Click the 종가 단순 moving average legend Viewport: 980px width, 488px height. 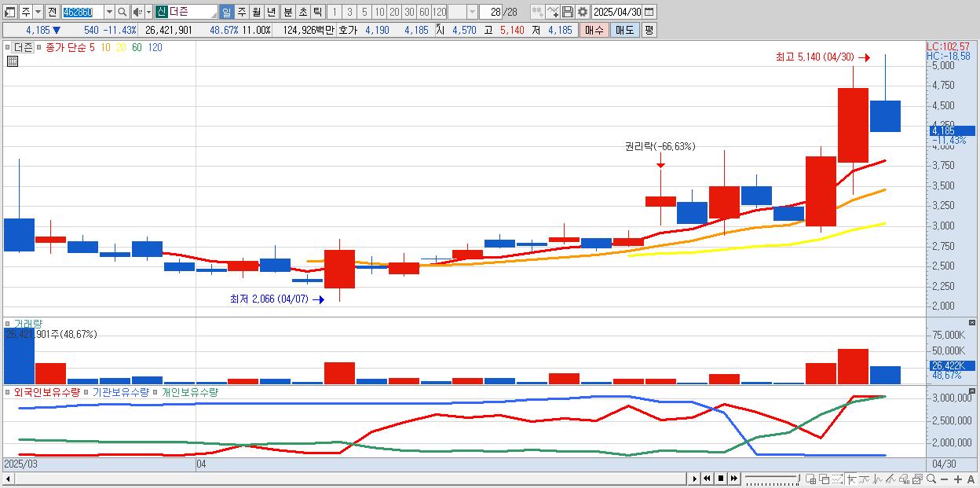click(66, 47)
